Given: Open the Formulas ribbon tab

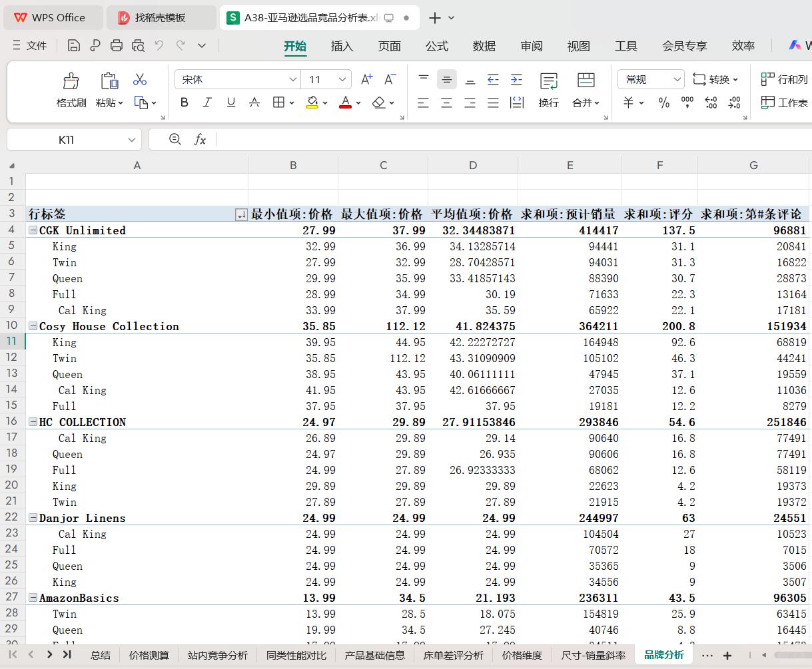Looking at the screenshot, I should coord(437,46).
